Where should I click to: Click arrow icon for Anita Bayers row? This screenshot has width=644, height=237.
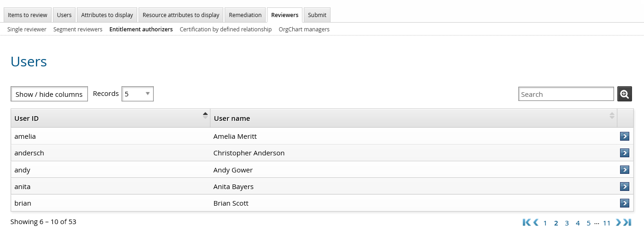point(624,186)
